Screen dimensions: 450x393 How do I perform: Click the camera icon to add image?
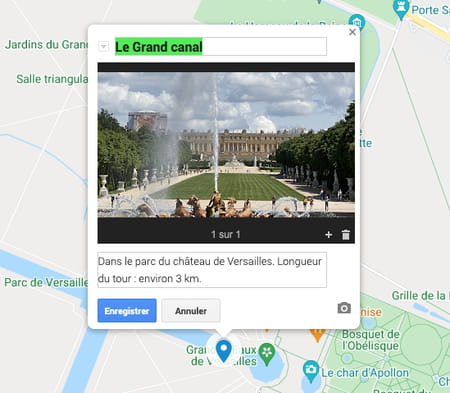click(344, 308)
